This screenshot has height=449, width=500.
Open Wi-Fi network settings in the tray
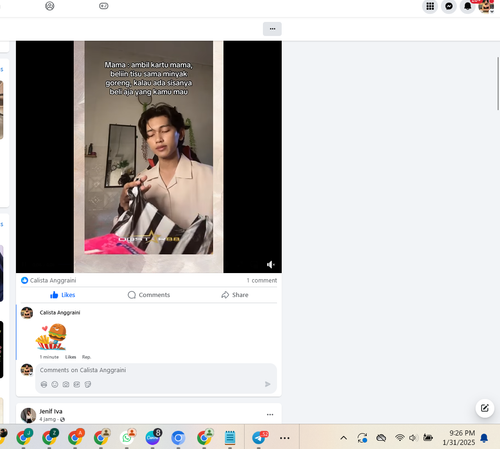[400, 438]
